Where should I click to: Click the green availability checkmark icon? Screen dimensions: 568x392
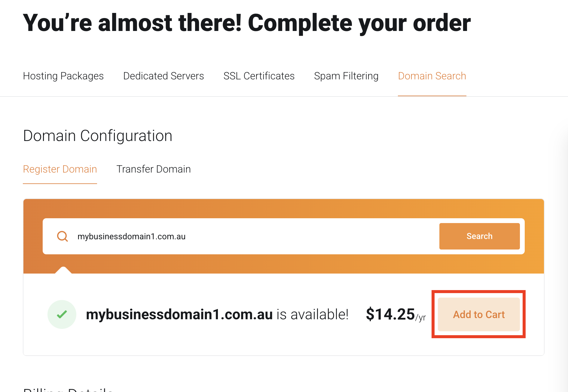[x=62, y=314]
